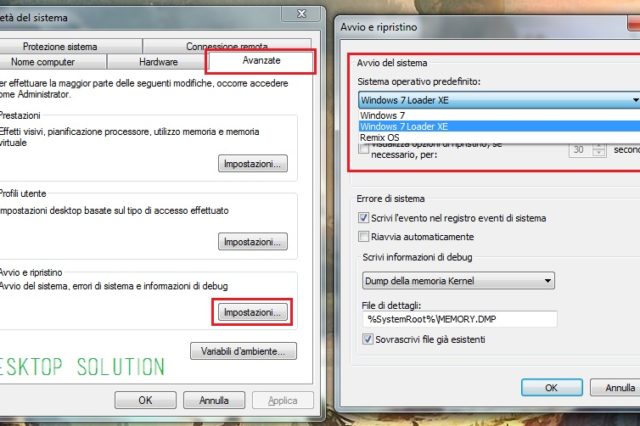
Task: Toggle Sovrascrivi file già esistenti checkbox
Action: click(368, 339)
